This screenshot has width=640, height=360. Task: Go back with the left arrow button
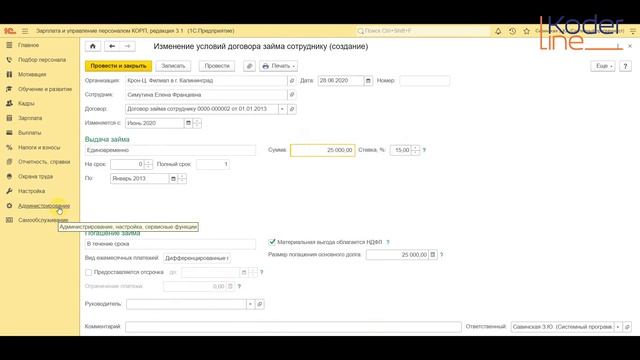[112, 47]
